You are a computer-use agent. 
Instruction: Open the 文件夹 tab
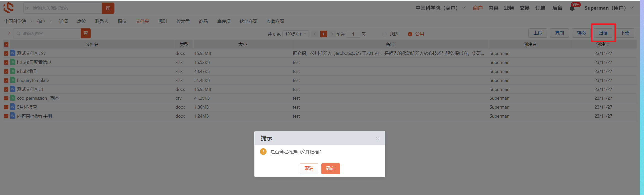(x=142, y=21)
